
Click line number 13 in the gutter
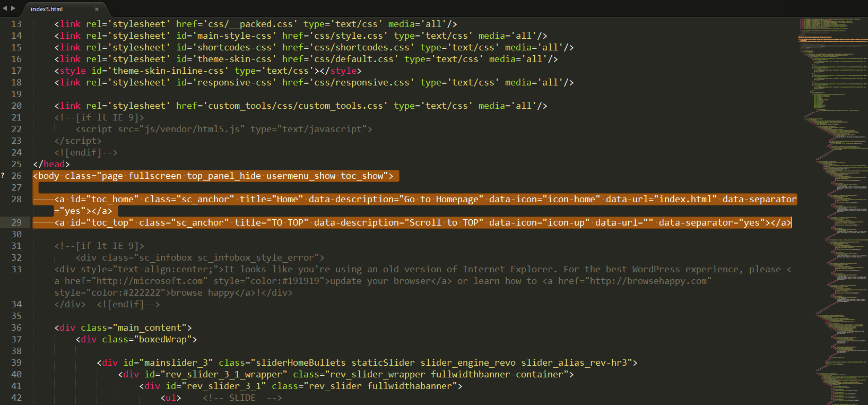(x=16, y=24)
